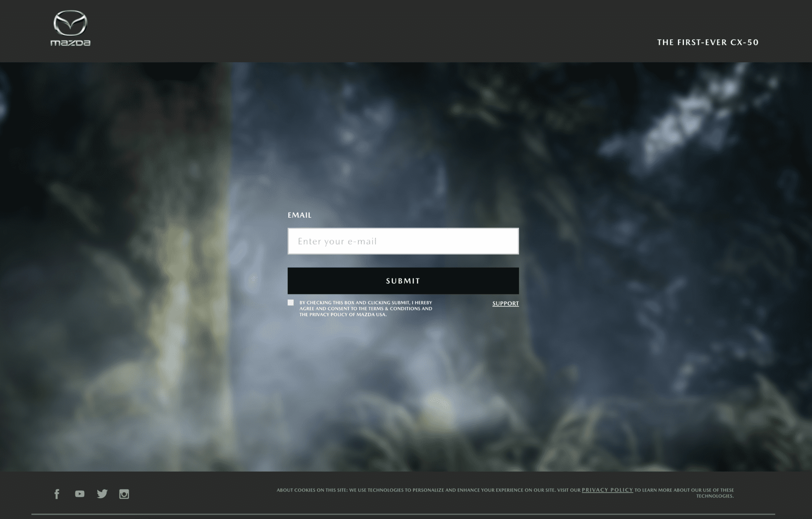Click the 'By checking this box' consent text
This screenshot has height=519, width=812.
pos(365,308)
